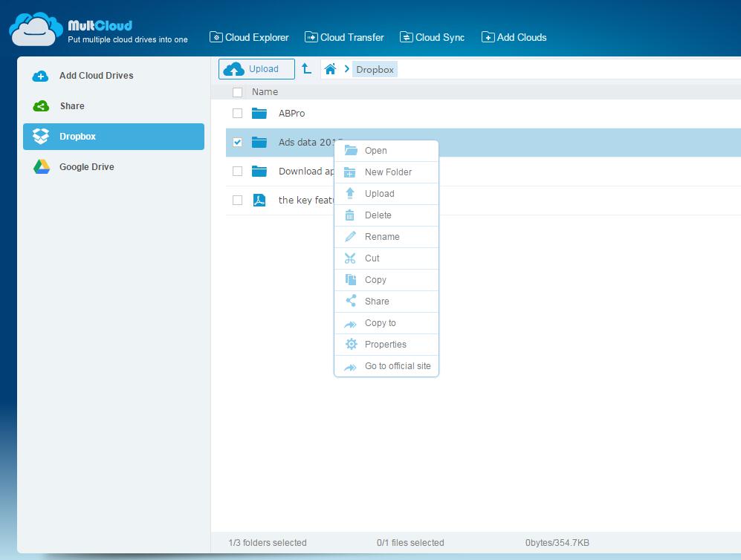Click the Name column header
This screenshot has height=560, width=741.
(x=265, y=91)
